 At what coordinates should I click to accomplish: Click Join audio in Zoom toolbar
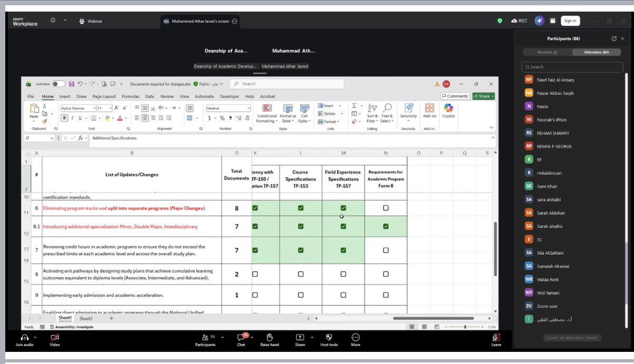pos(25,340)
